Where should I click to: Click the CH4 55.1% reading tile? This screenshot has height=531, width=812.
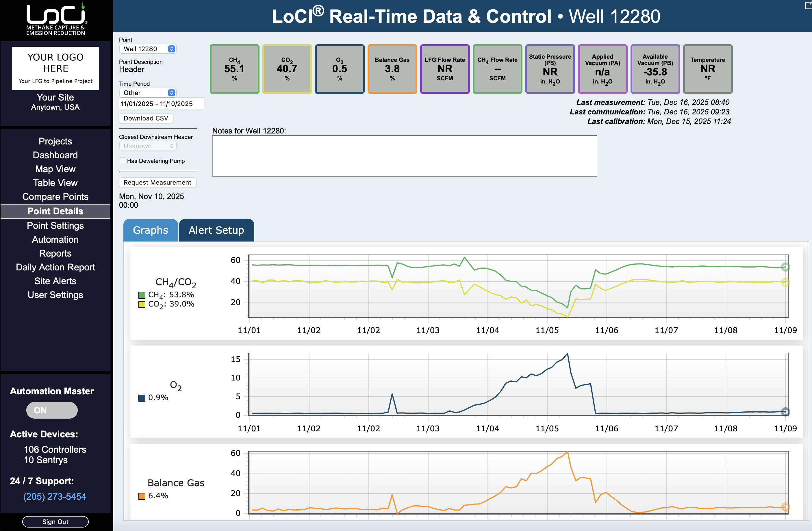234,69
